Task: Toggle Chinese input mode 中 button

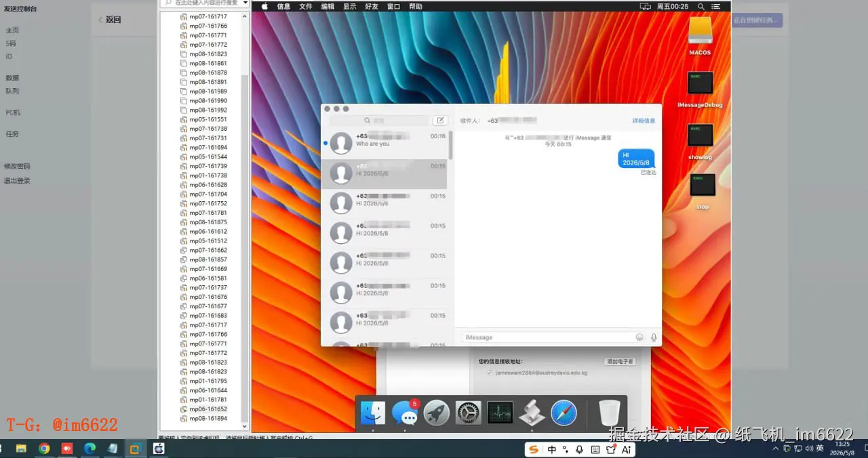Action: [552, 449]
